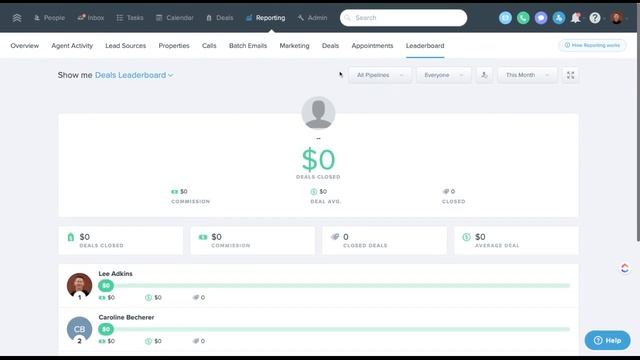Screen dimensions: 640x360
Task: Switch to the Batch Emails tab
Action: (248, 46)
